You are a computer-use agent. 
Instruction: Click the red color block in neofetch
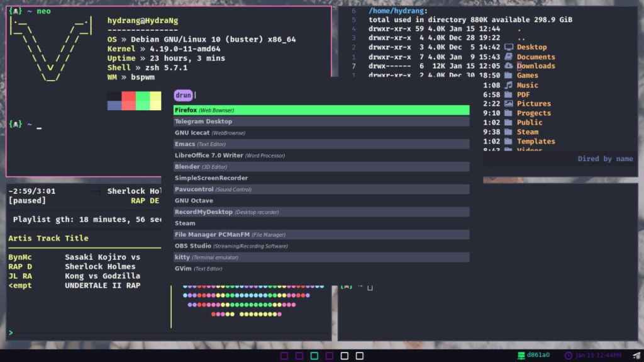coord(128,101)
